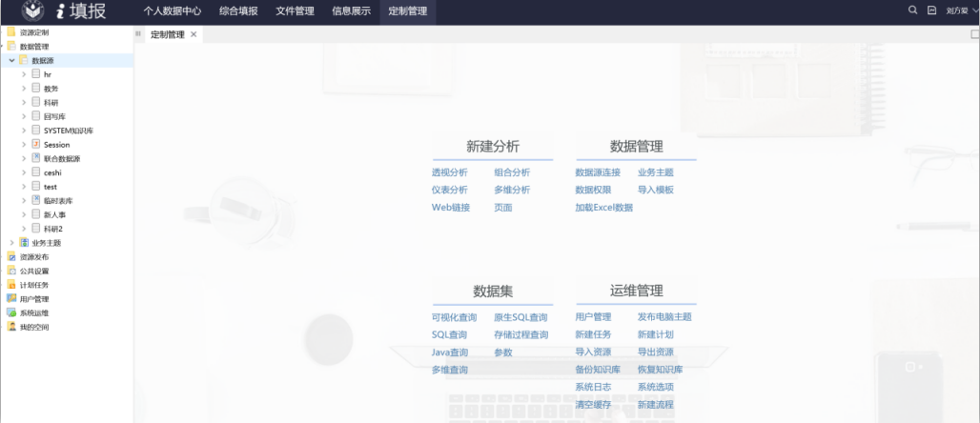Click the 计划任务 lock icon in sidebar
The height and width of the screenshot is (423, 980).
click(11, 285)
